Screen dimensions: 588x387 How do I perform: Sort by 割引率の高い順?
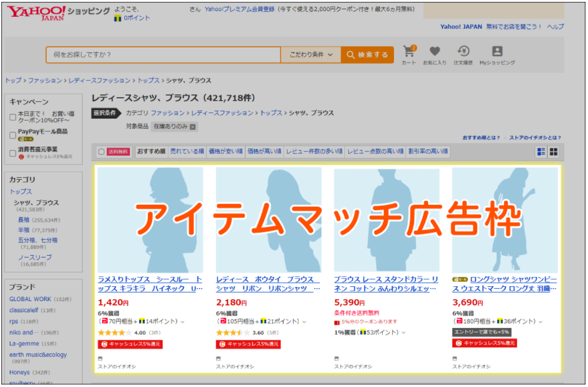(x=428, y=151)
